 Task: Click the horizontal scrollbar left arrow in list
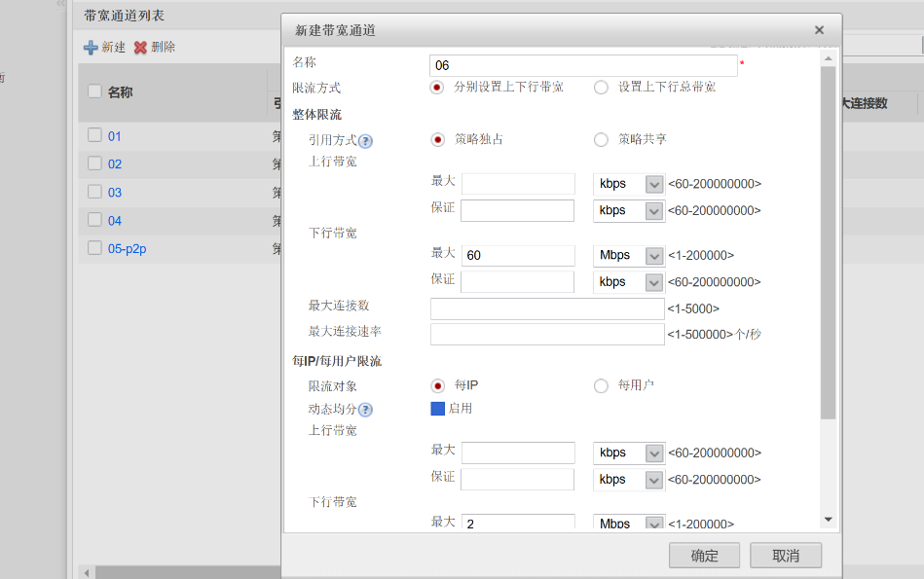(87, 572)
